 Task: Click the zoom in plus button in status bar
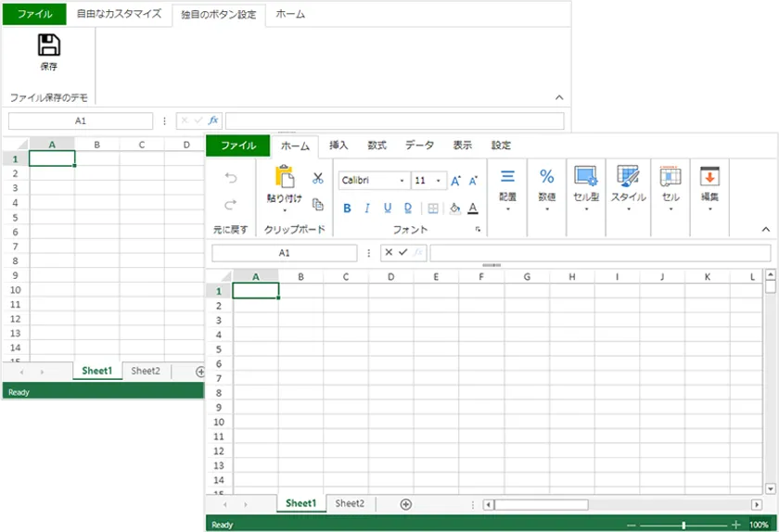(x=736, y=525)
